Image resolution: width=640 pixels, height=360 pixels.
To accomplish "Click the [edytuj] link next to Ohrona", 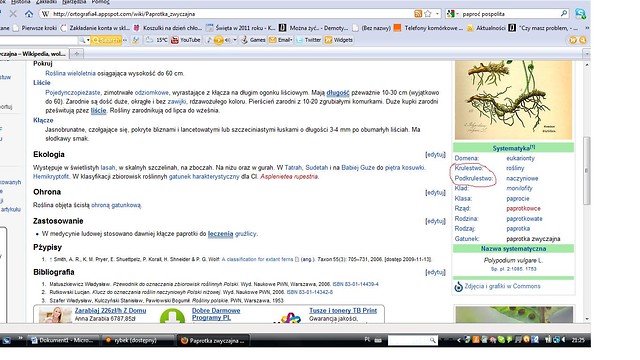I will (435, 192).
